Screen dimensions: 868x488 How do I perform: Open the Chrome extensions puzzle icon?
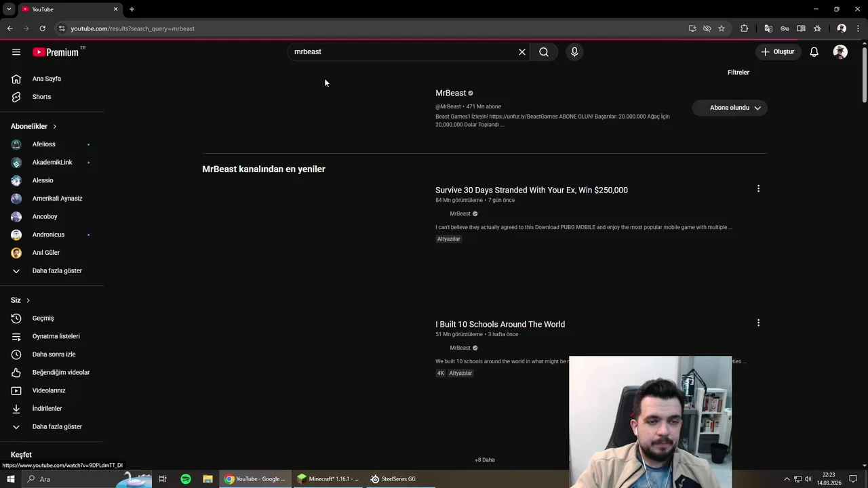(x=745, y=28)
